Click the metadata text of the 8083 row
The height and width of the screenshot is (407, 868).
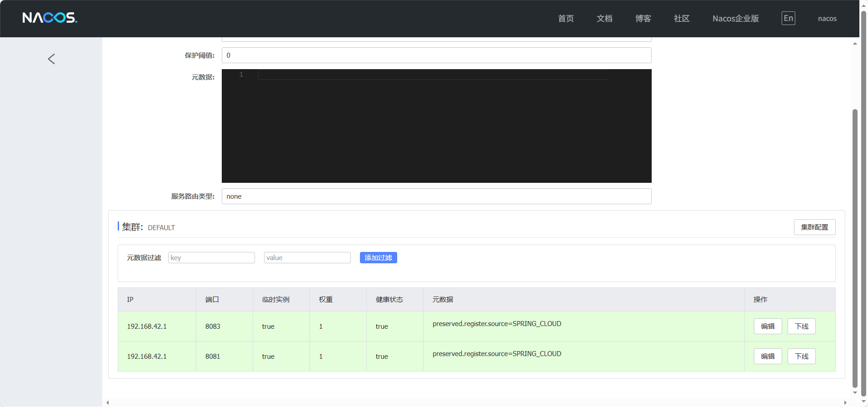pos(497,324)
